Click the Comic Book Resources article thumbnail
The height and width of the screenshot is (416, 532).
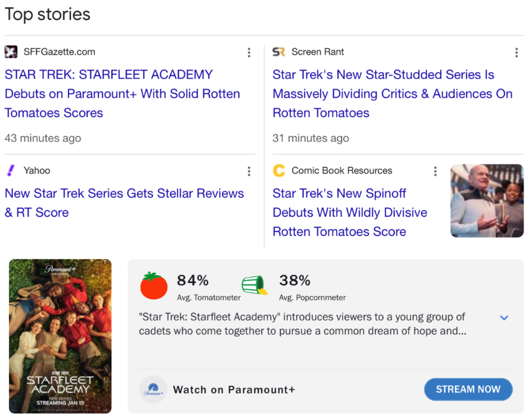click(x=486, y=200)
